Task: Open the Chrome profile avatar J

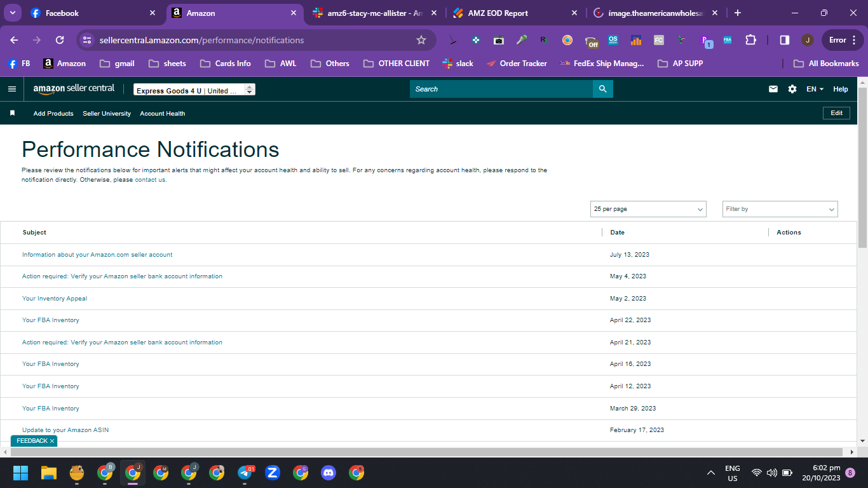Action: (808, 40)
